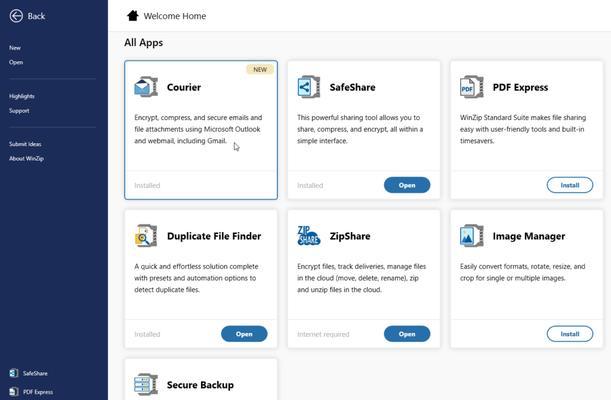611x400 pixels.
Task: Click the Back text label
Action: coord(36,16)
